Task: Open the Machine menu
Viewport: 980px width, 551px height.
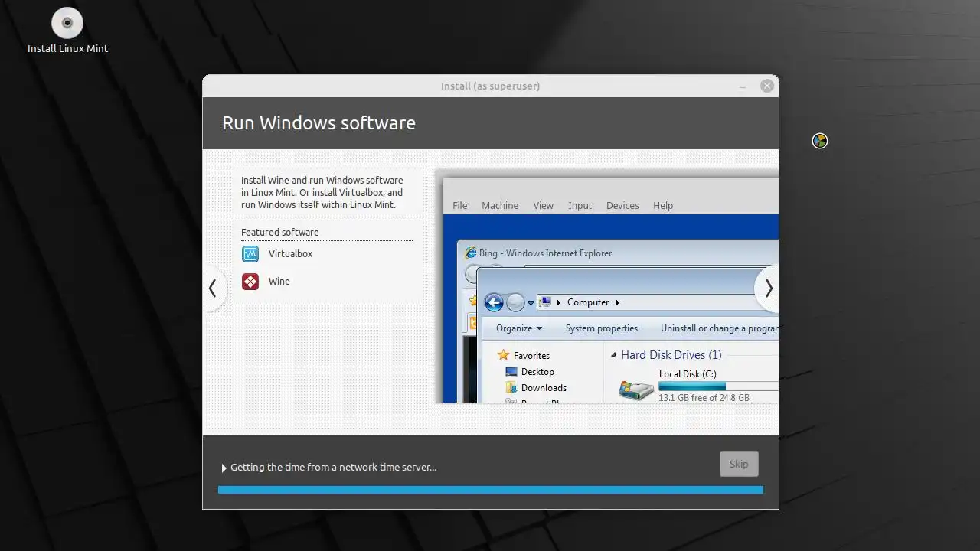Action: pos(500,206)
